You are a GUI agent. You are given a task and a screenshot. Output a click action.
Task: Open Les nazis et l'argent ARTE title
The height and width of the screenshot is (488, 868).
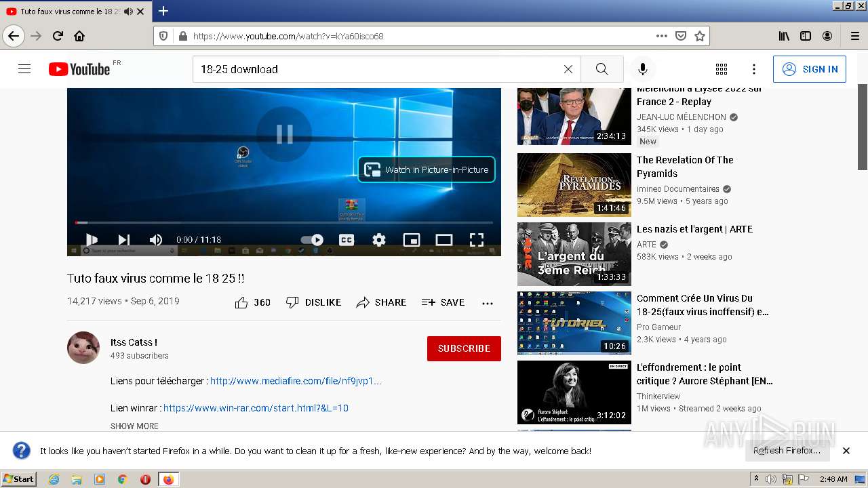click(694, 229)
